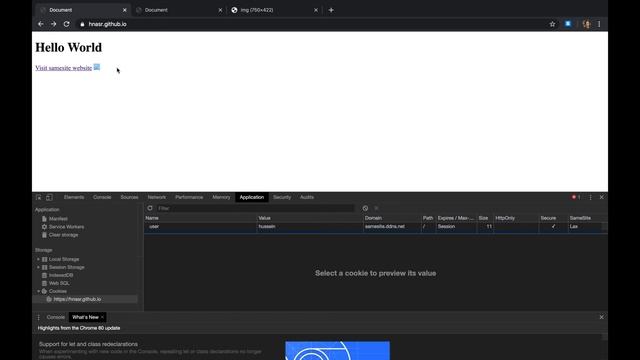Click the clear all cookies icon
Image resolution: width=640 pixels, height=360 pixels.
pyautogui.click(x=365, y=208)
